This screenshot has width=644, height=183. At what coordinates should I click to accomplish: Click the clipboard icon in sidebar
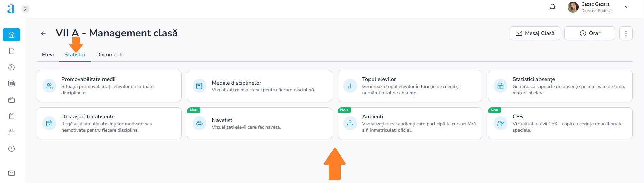click(x=12, y=116)
